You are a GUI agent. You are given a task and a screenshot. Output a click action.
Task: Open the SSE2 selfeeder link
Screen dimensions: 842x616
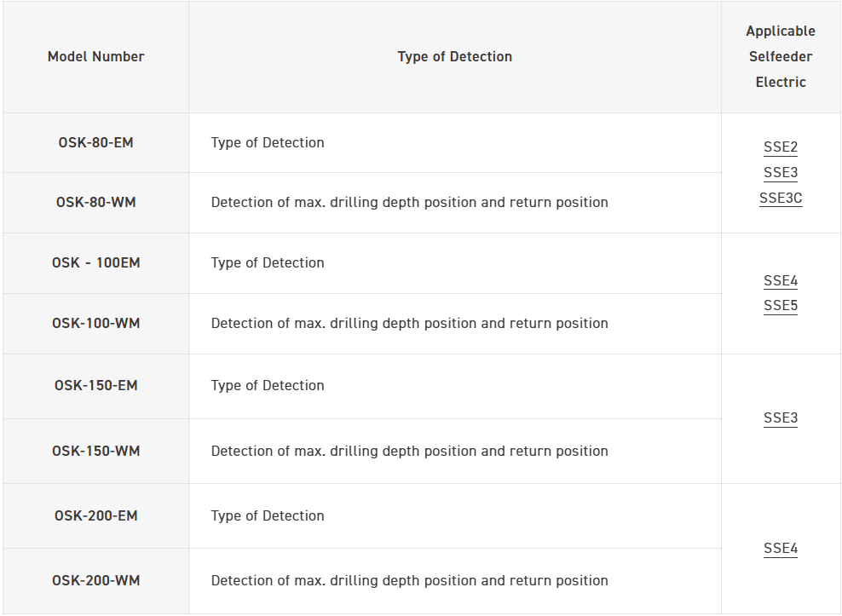[781, 147]
